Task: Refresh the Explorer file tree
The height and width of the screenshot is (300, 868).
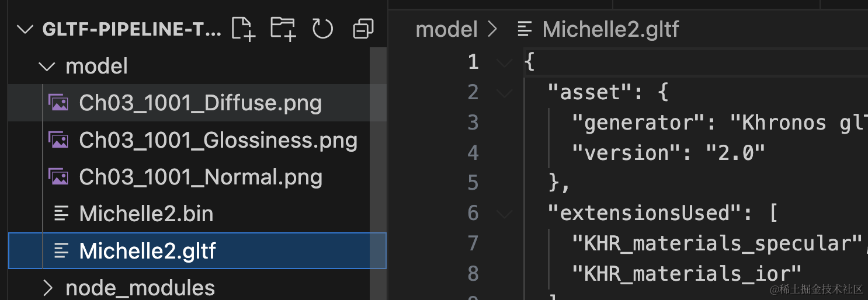Action: click(x=322, y=29)
